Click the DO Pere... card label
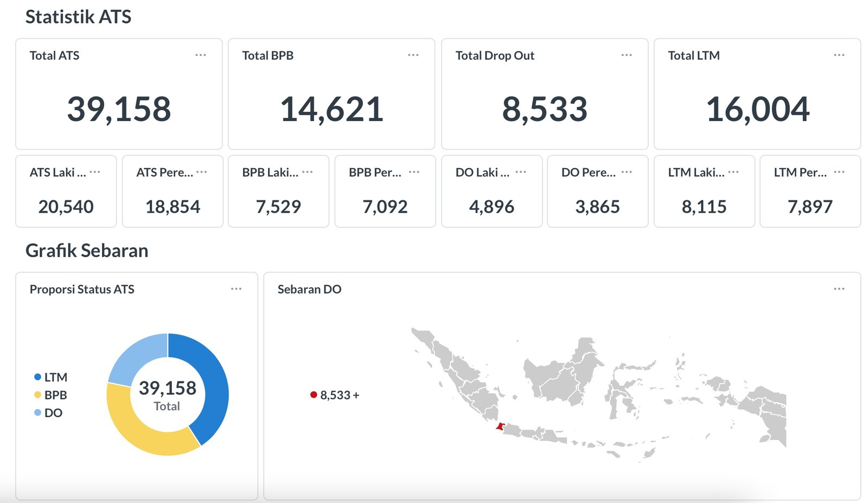This screenshot has width=868, height=503. [589, 173]
